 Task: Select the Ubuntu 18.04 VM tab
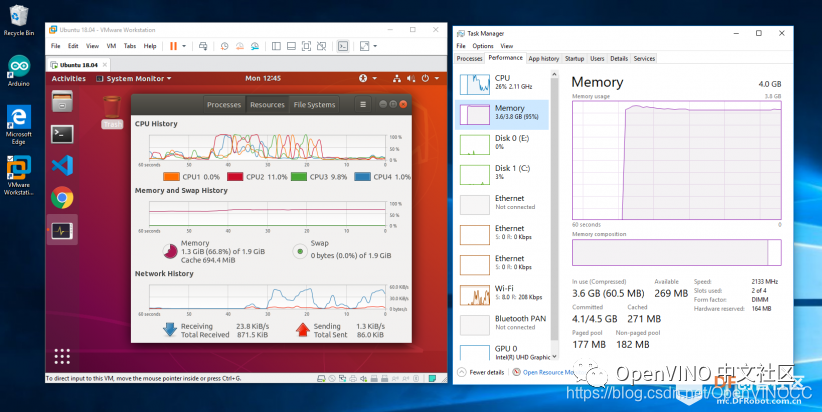(79, 65)
